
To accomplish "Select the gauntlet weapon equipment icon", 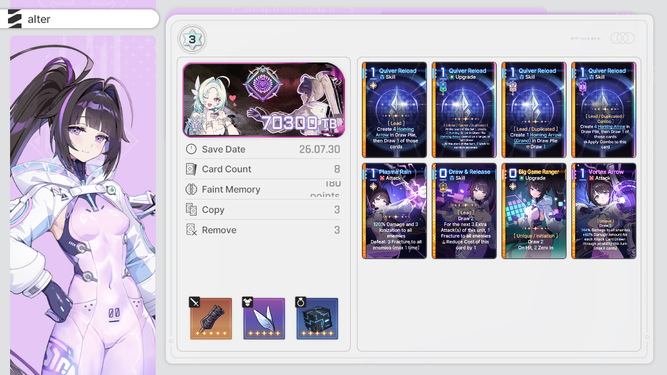I will 211,318.
